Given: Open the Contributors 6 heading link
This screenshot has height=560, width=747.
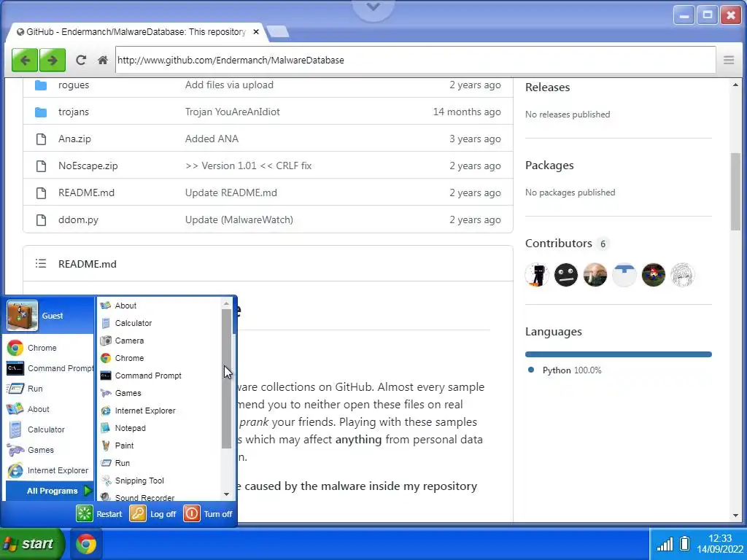Looking at the screenshot, I should (567, 244).
